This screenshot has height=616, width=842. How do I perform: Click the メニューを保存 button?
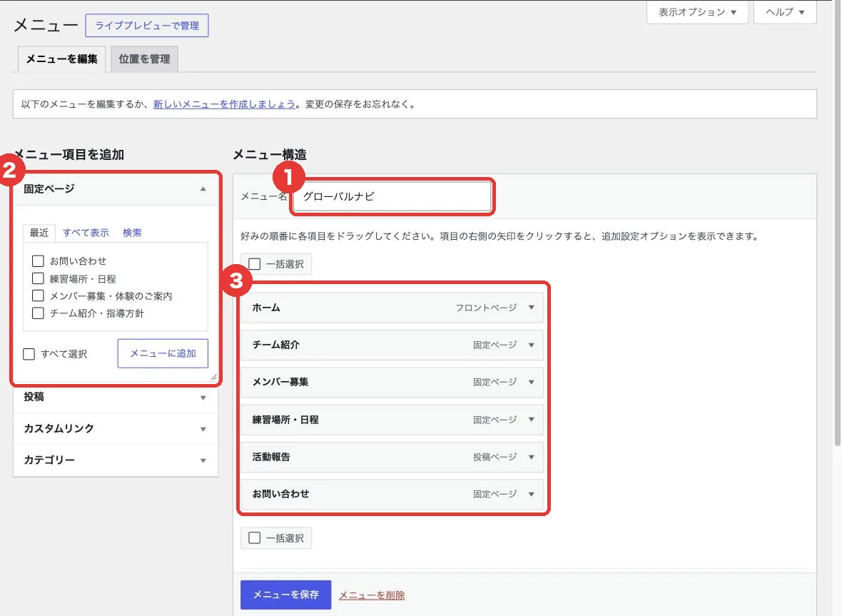[285, 595]
